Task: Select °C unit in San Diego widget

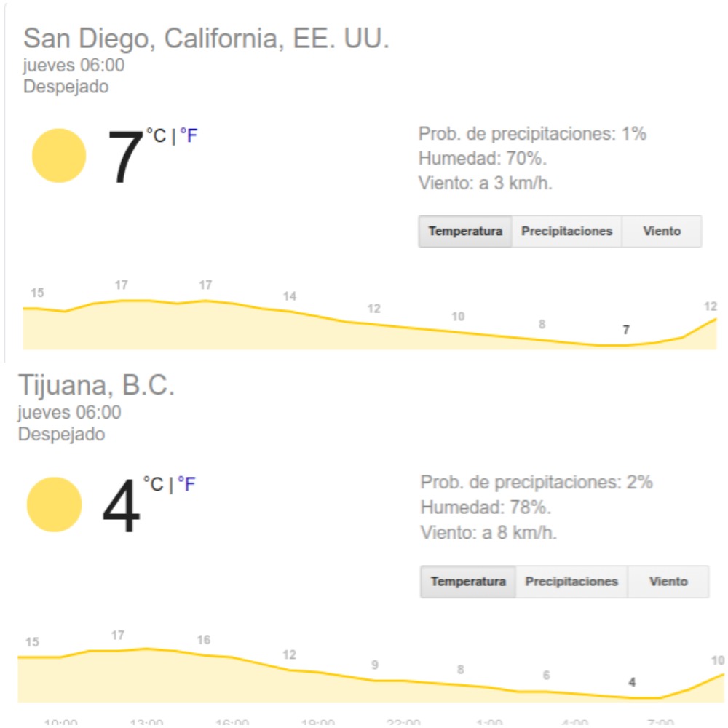Action: (x=156, y=135)
